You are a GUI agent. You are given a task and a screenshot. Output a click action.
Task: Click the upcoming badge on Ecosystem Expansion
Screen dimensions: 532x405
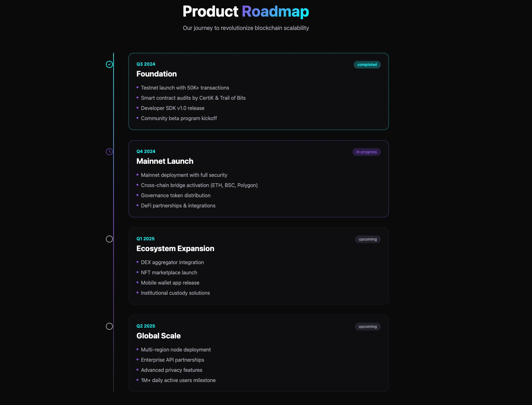click(367, 239)
